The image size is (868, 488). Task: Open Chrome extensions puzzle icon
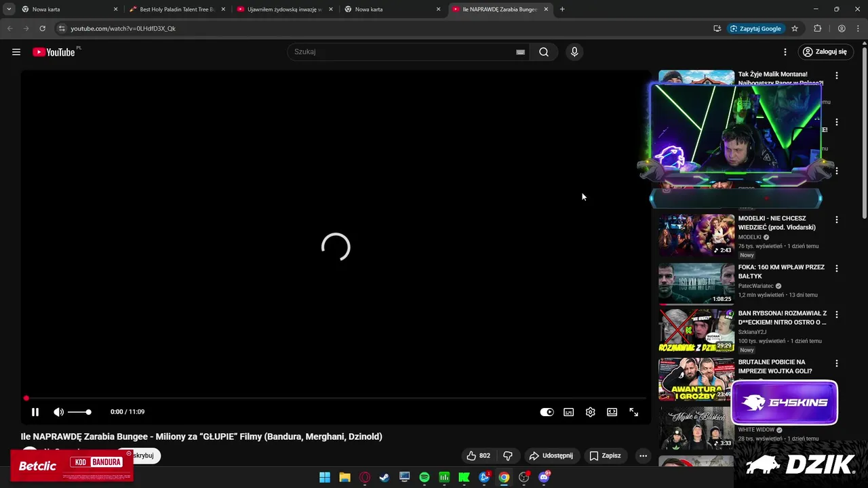(x=818, y=28)
